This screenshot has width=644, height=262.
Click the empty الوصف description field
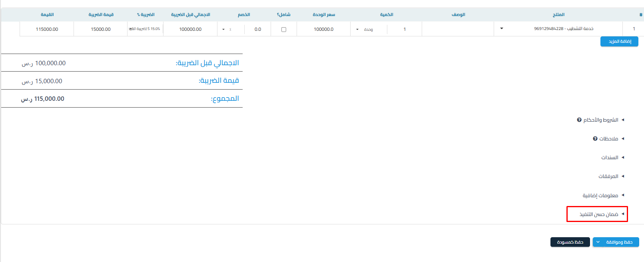click(458, 29)
